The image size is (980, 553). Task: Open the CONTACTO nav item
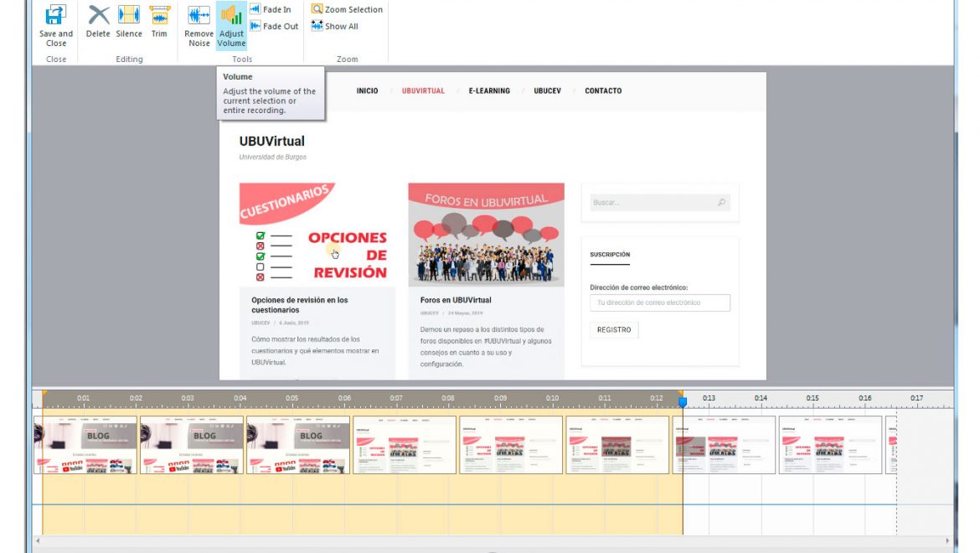click(603, 90)
